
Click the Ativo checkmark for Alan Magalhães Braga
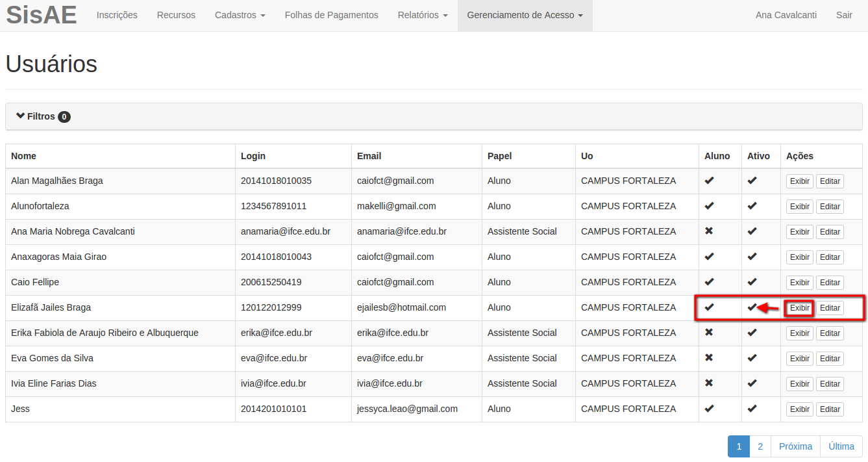click(x=752, y=181)
